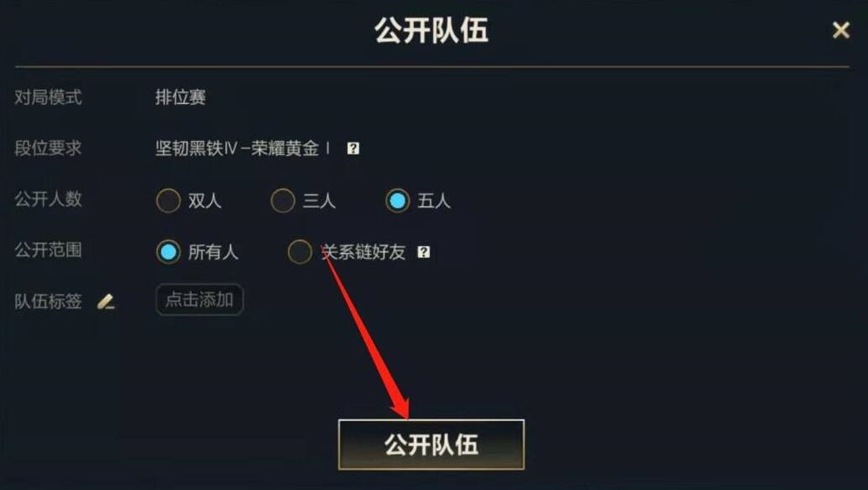Click the 队伍标签 label
The image size is (868, 490).
tap(48, 301)
